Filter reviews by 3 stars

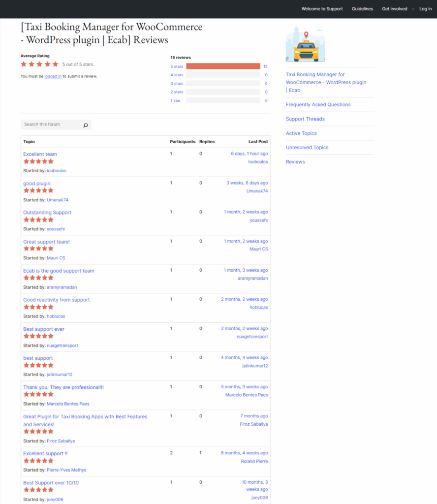pyautogui.click(x=177, y=84)
